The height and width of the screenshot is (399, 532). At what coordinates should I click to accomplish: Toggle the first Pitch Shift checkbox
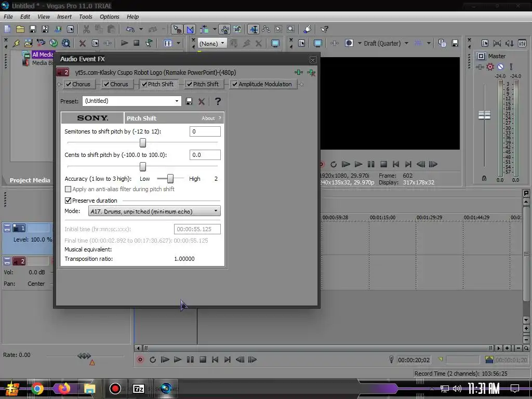tap(144, 84)
